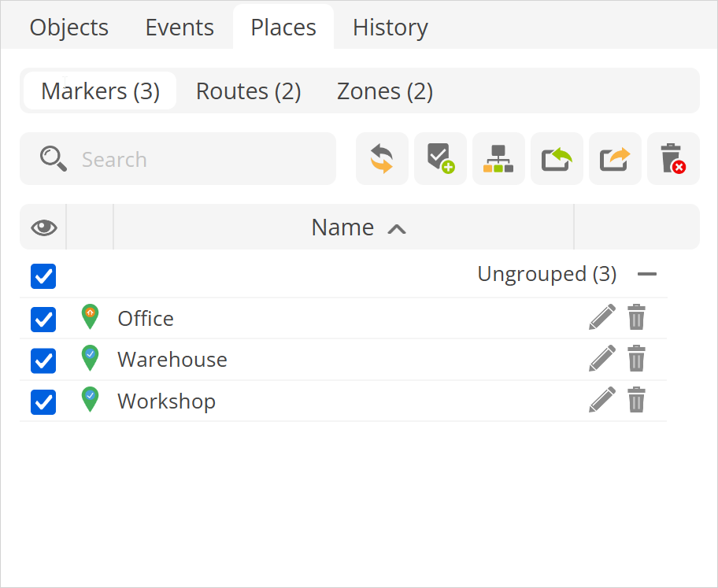Select the Workshop marker name
This screenshot has height=588, width=718.
[x=166, y=401]
